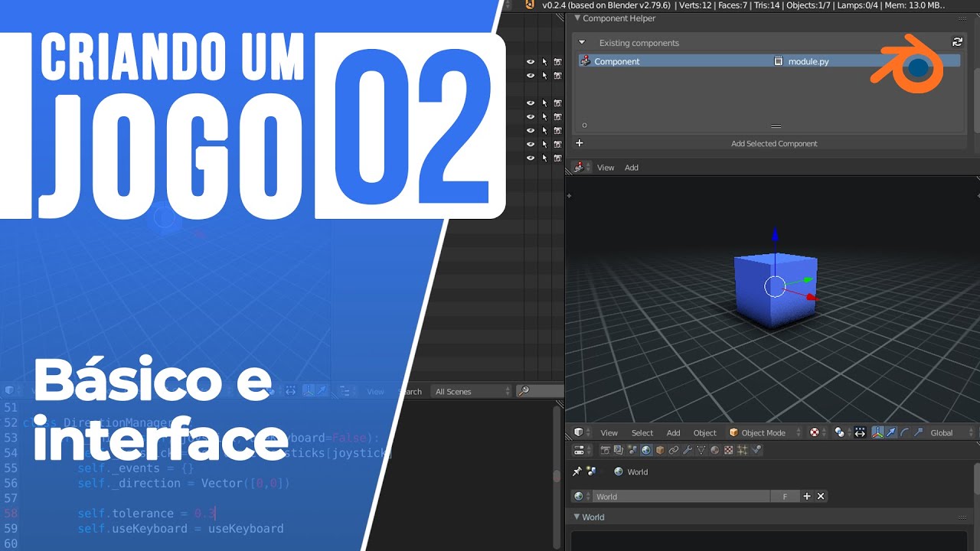Image resolution: width=980 pixels, height=551 pixels.
Task: Open the Logic editor type joystick selector
Action: click(x=583, y=167)
